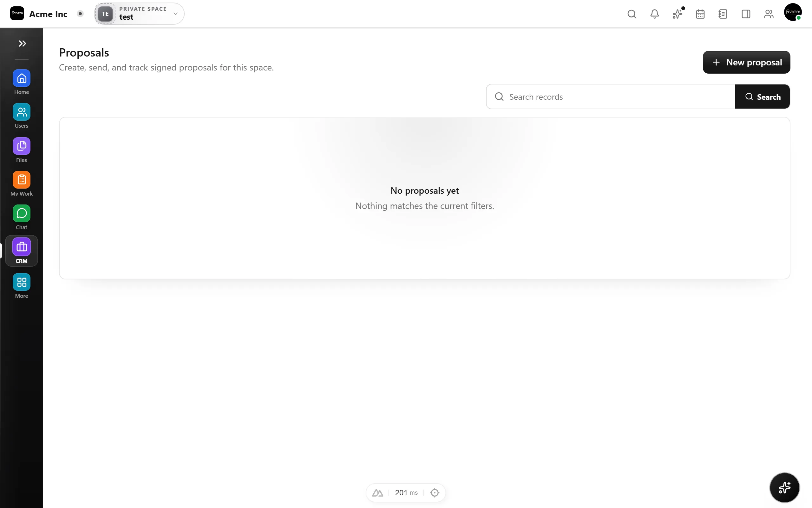Screen dimensions: 812x508
Task: Click the Nuxt devtools logo icon
Action: pyautogui.click(x=377, y=492)
